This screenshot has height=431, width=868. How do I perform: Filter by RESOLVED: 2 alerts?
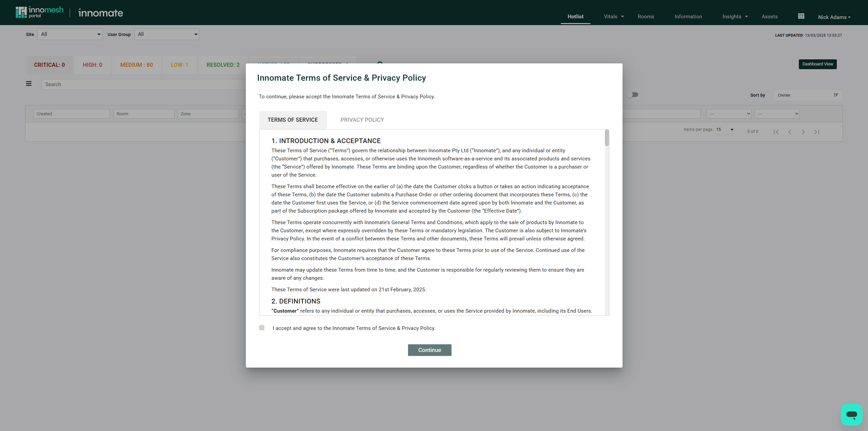tap(223, 65)
